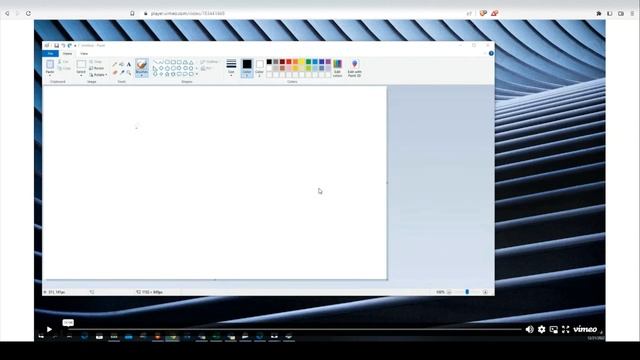Expand the Select dropdown arrow

(x=81, y=76)
